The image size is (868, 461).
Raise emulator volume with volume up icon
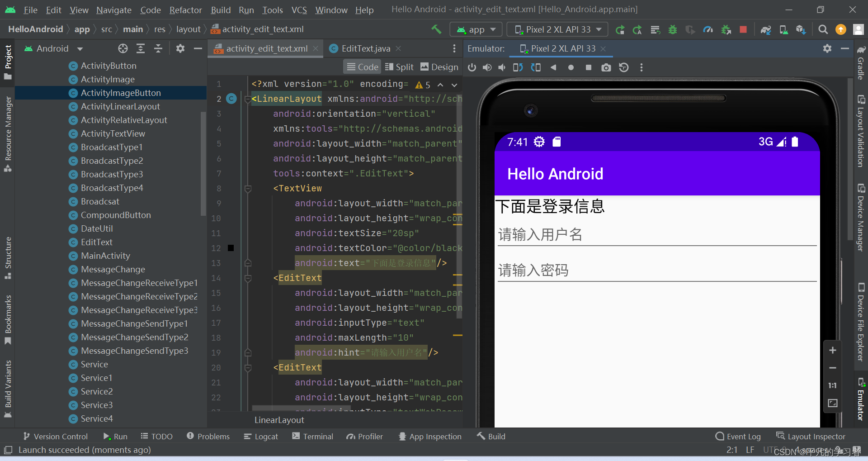tap(487, 67)
